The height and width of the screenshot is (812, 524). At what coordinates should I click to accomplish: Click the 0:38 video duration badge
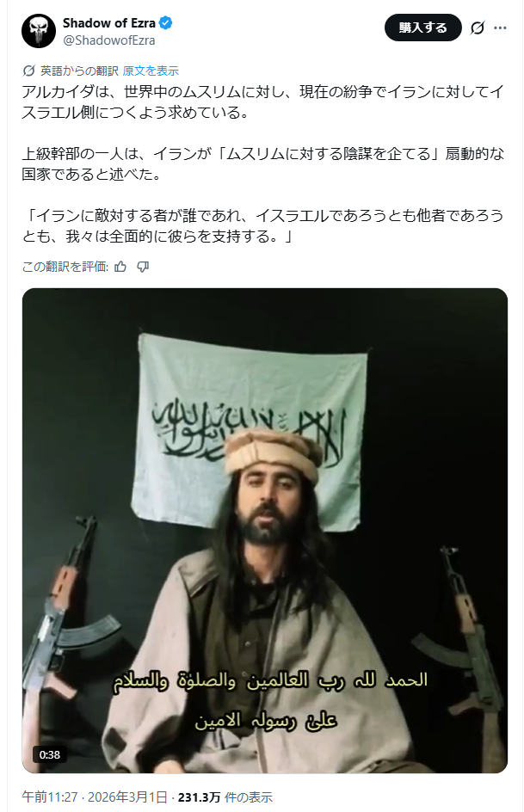coord(50,755)
